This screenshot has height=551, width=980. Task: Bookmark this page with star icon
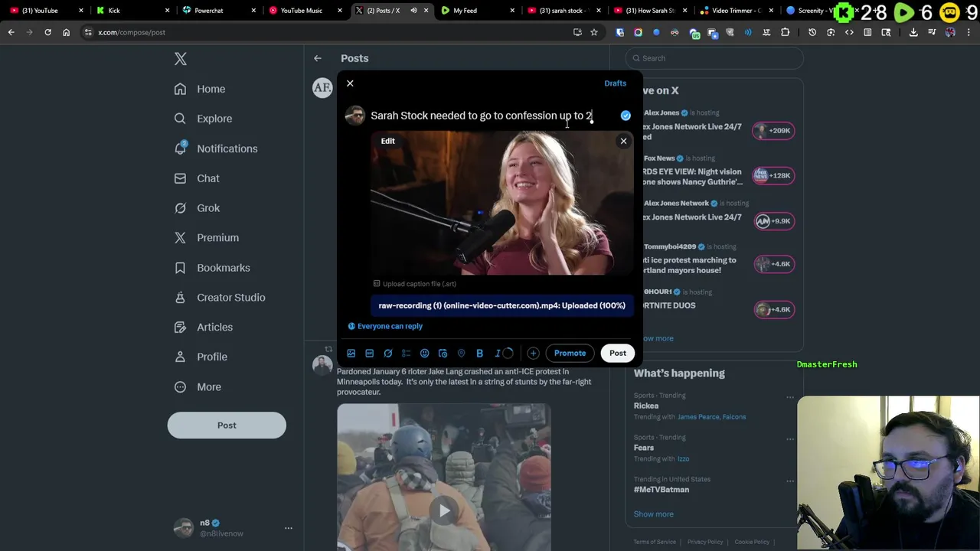coord(594,32)
